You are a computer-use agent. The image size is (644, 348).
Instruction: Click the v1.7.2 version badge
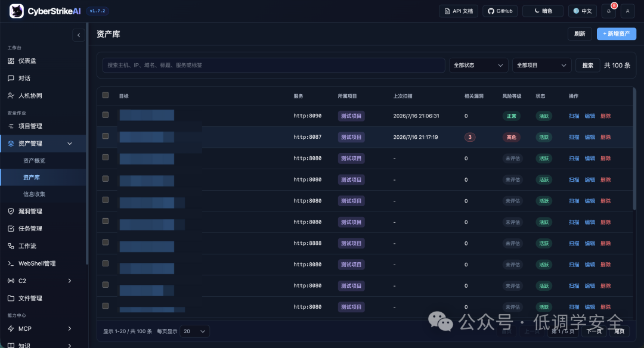[x=97, y=11]
